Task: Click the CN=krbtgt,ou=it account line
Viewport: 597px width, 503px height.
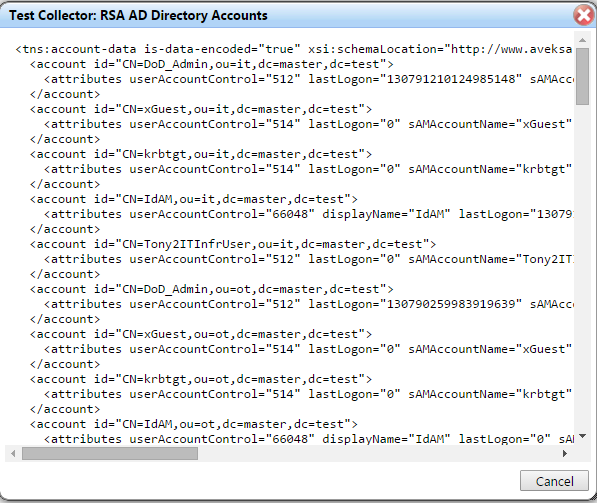Action: click(x=201, y=154)
